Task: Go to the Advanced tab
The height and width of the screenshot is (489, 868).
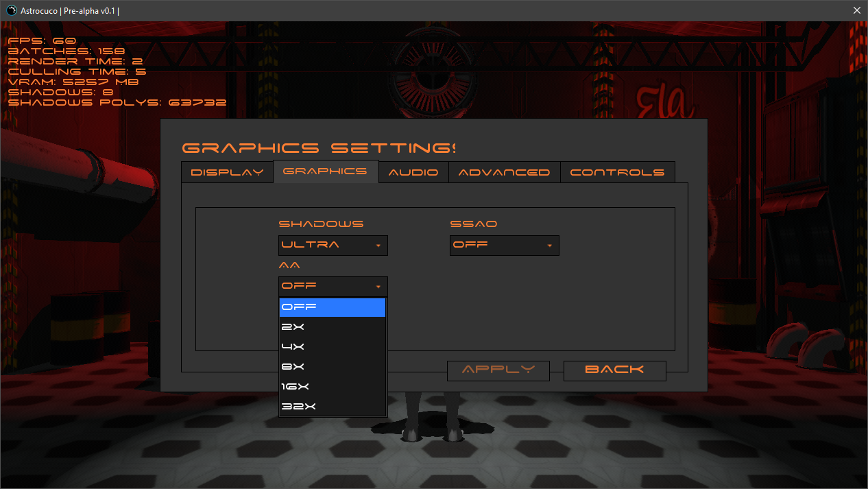Action: (504, 172)
